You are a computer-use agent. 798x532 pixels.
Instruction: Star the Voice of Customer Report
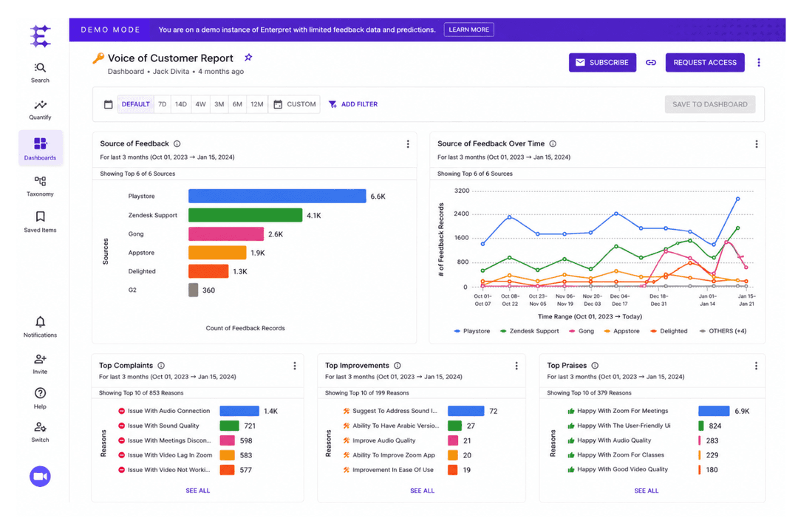click(x=248, y=58)
